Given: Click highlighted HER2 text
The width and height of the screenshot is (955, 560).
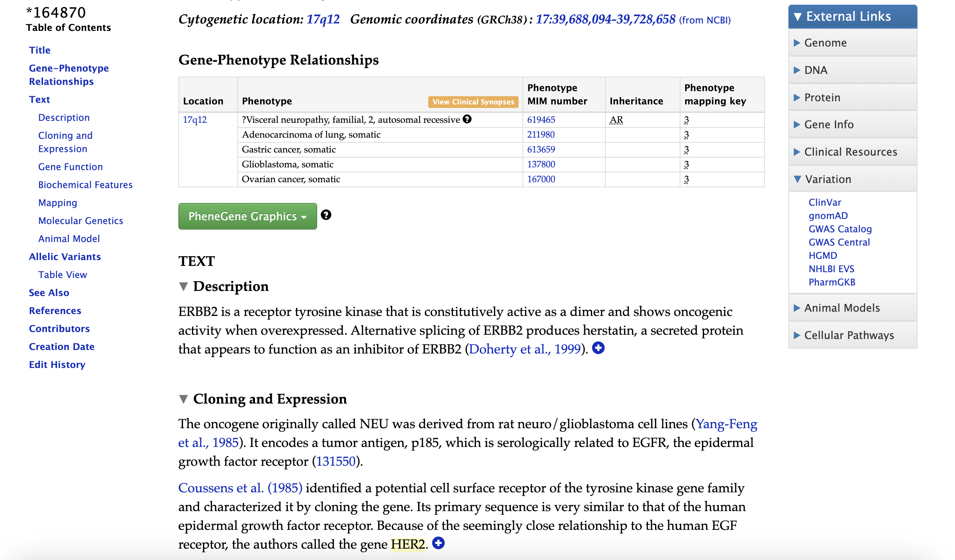Looking at the screenshot, I should (408, 544).
